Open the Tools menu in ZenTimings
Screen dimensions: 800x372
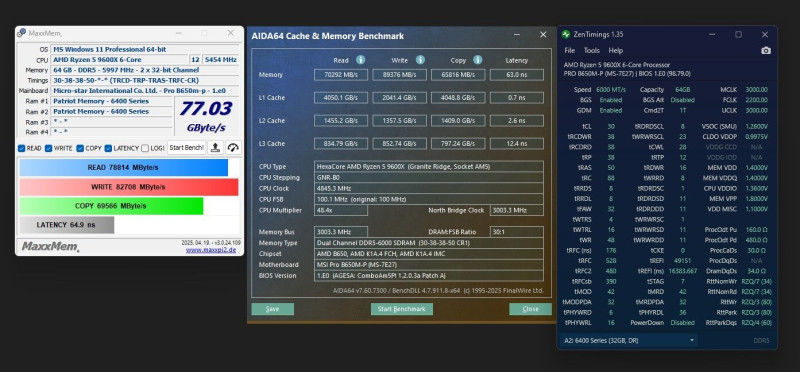[592, 51]
